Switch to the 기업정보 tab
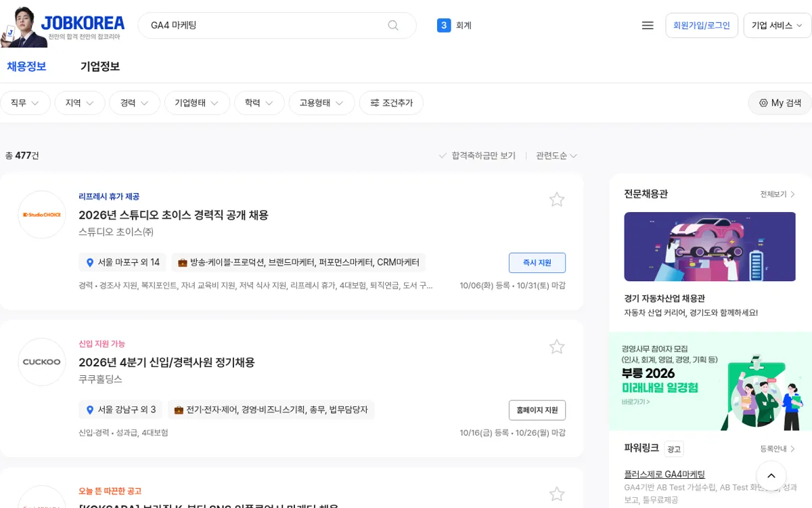 click(x=100, y=66)
